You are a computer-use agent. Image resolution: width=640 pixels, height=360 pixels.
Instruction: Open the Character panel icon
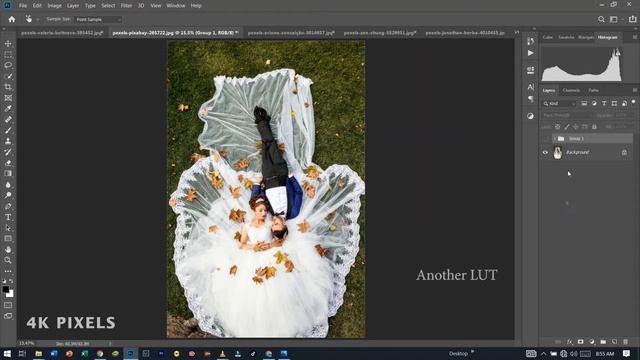(530, 87)
